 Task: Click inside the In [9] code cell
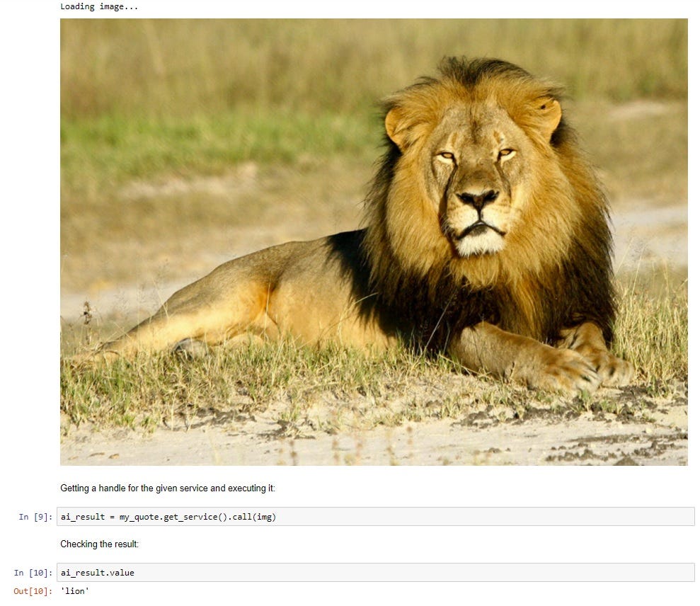[x=375, y=516]
